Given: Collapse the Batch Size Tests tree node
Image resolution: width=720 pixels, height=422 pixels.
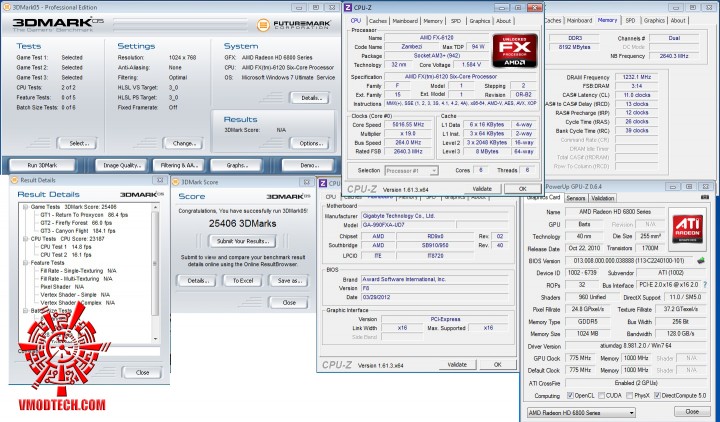Looking at the screenshot, I should [26, 311].
